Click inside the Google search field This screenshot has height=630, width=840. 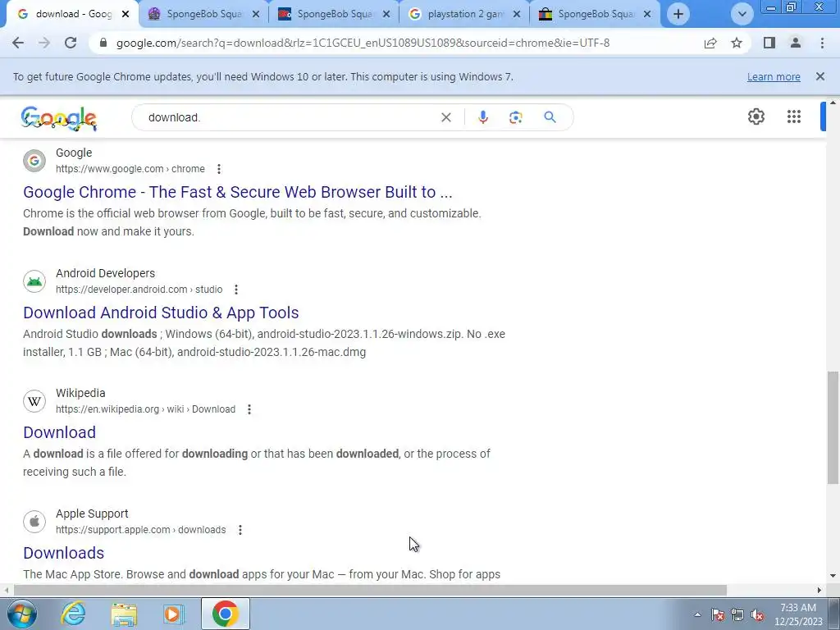tap(290, 117)
